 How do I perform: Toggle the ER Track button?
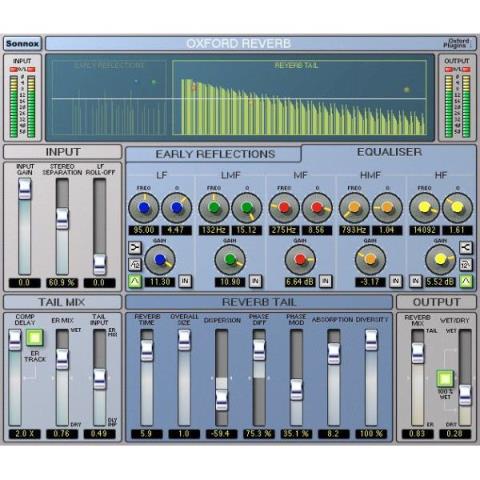[x=35, y=337]
